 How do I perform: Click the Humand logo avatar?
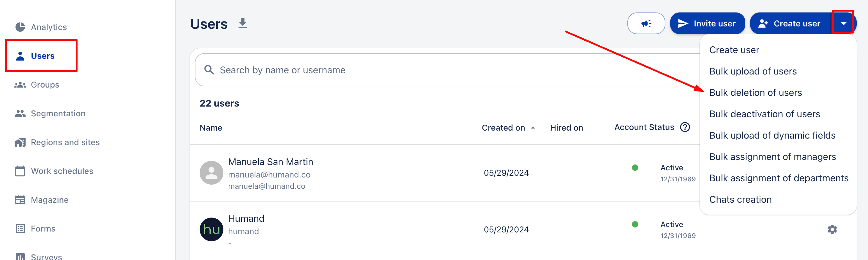tap(211, 229)
